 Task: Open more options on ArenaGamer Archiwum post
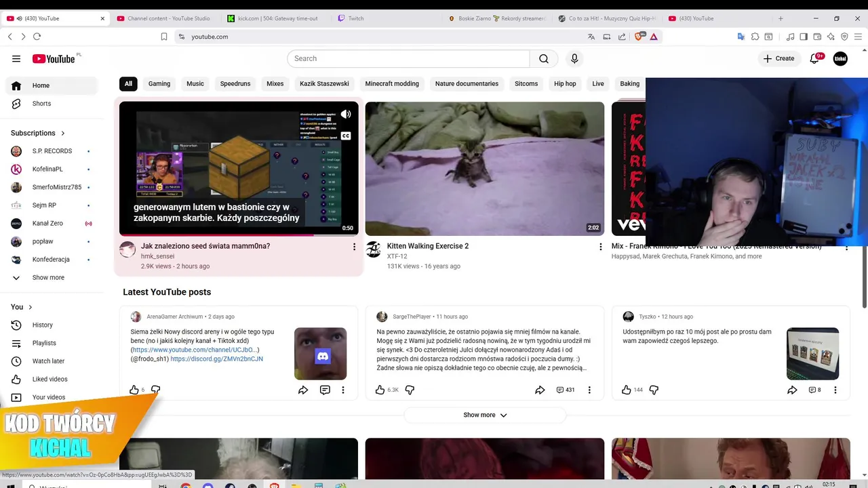pos(343,390)
